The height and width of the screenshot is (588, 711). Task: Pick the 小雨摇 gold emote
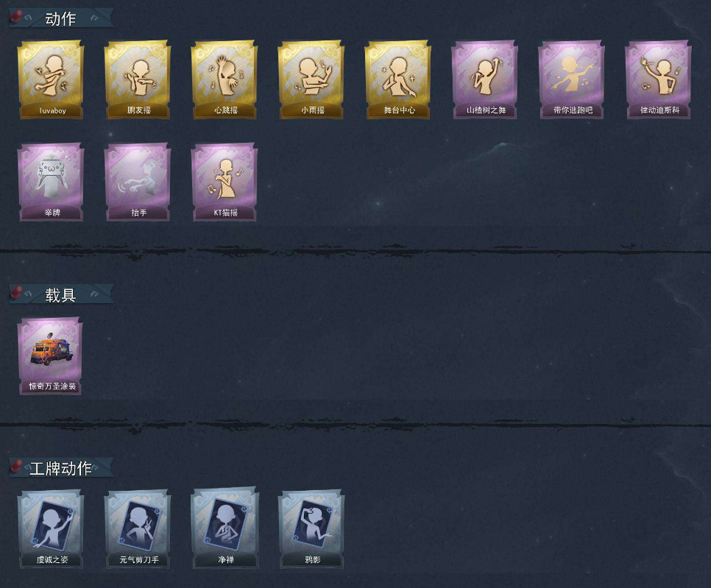tap(311, 79)
